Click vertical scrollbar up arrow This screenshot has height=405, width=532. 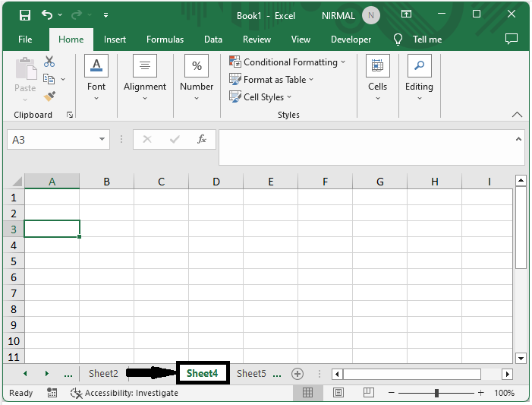521,180
